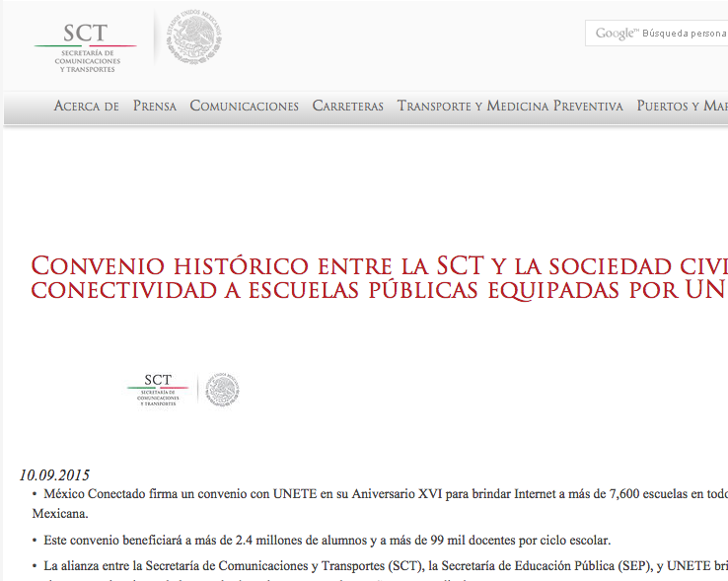The width and height of the screenshot is (728, 581).
Task: Click the word 'Mexicana.' below the first bullet
Action: (60, 513)
